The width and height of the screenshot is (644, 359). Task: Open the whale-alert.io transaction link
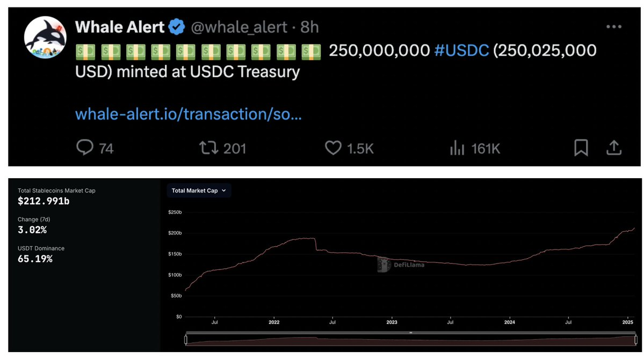click(x=188, y=114)
